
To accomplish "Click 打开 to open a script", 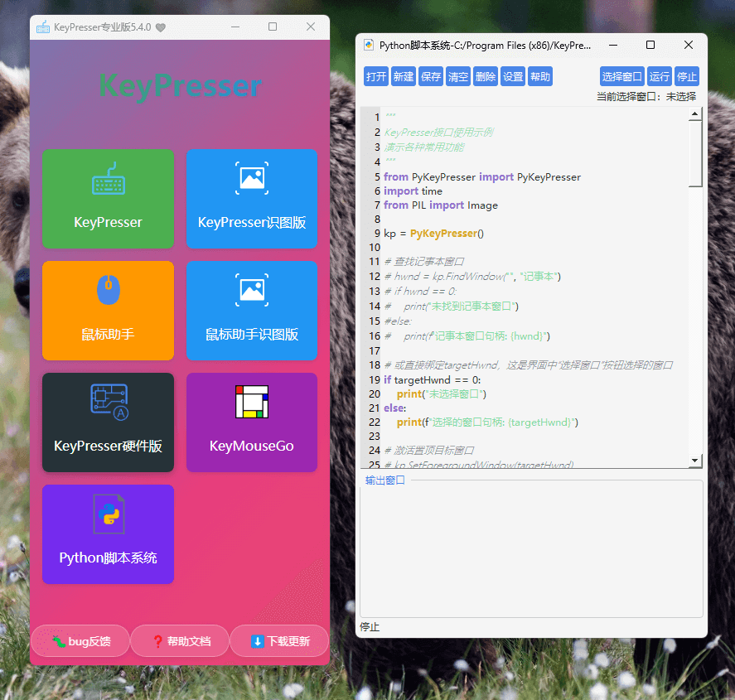I will (x=376, y=77).
